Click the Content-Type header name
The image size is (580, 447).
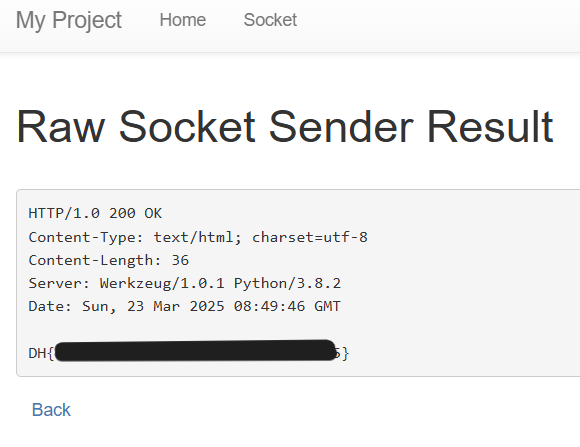(86, 237)
